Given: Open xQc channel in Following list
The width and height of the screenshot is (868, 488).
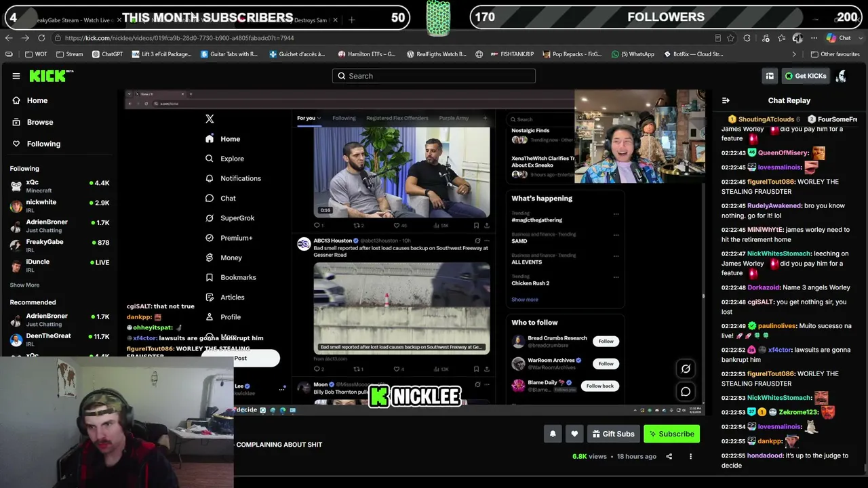Looking at the screenshot, I should 60,186.
